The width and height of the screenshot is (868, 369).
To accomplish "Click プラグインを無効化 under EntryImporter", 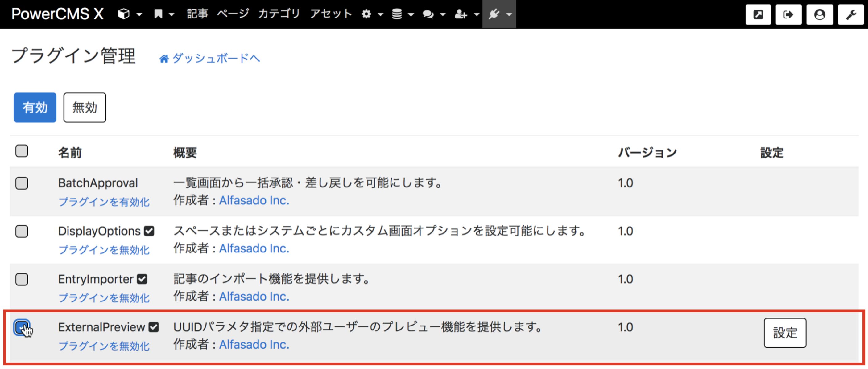I will [x=104, y=298].
